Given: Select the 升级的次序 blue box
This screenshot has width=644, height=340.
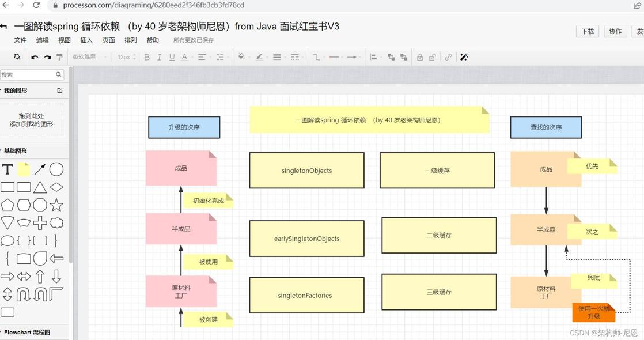Looking at the screenshot, I should coord(184,127).
